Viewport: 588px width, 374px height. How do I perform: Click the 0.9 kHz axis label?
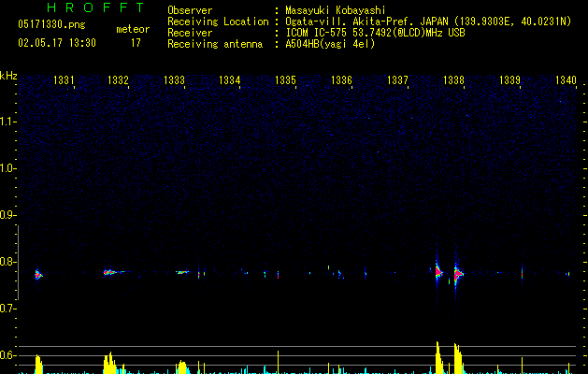(x=8, y=215)
